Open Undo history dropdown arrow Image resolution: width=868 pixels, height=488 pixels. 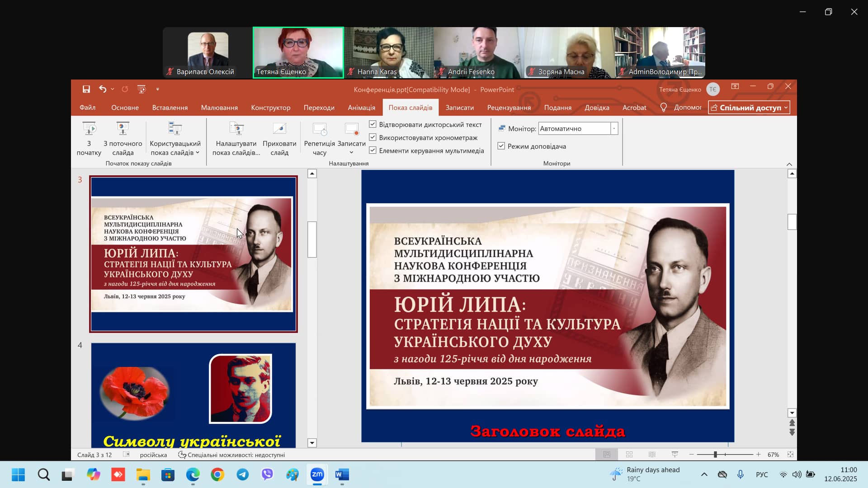112,89
